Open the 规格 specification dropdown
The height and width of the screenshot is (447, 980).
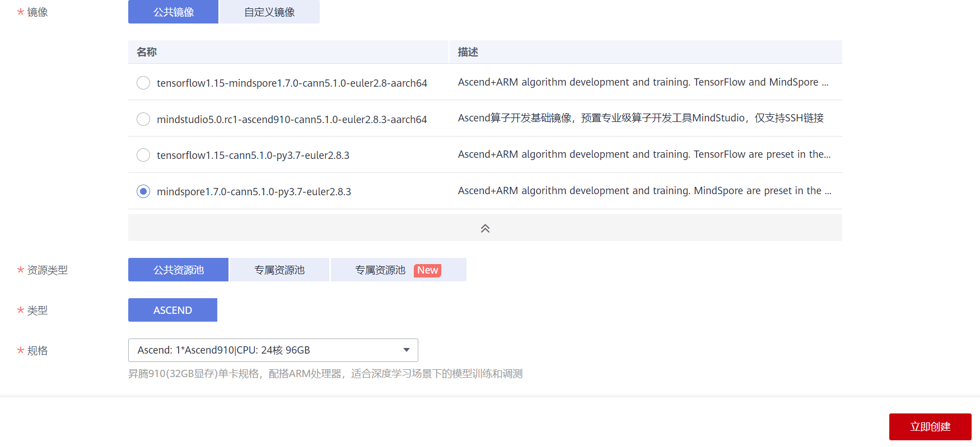tap(273, 350)
